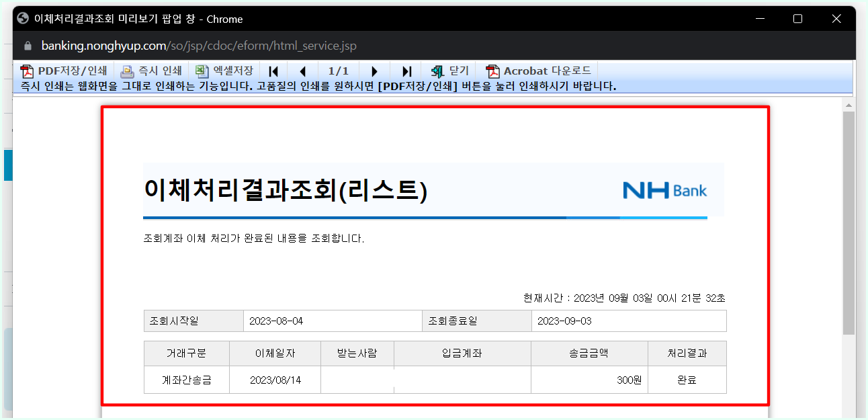Select the 1/1 page number field
The image size is (868, 420).
point(338,71)
